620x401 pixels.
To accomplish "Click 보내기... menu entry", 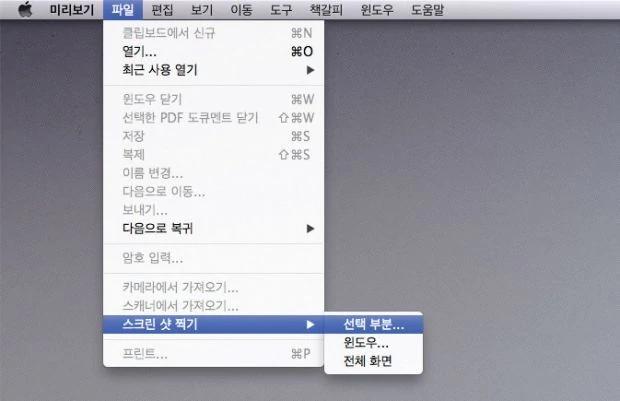I will coord(214,210).
